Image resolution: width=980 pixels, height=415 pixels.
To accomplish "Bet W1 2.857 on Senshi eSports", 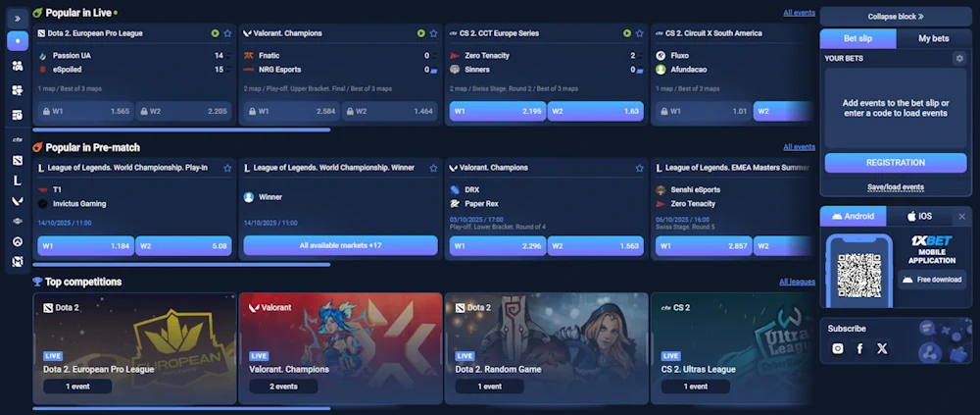I will (x=703, y=246).
